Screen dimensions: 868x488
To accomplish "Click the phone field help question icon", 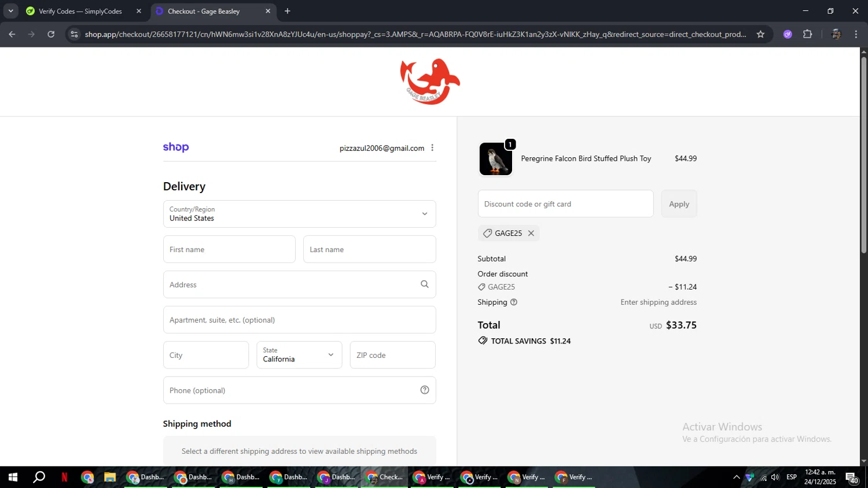I will (425, 390).
